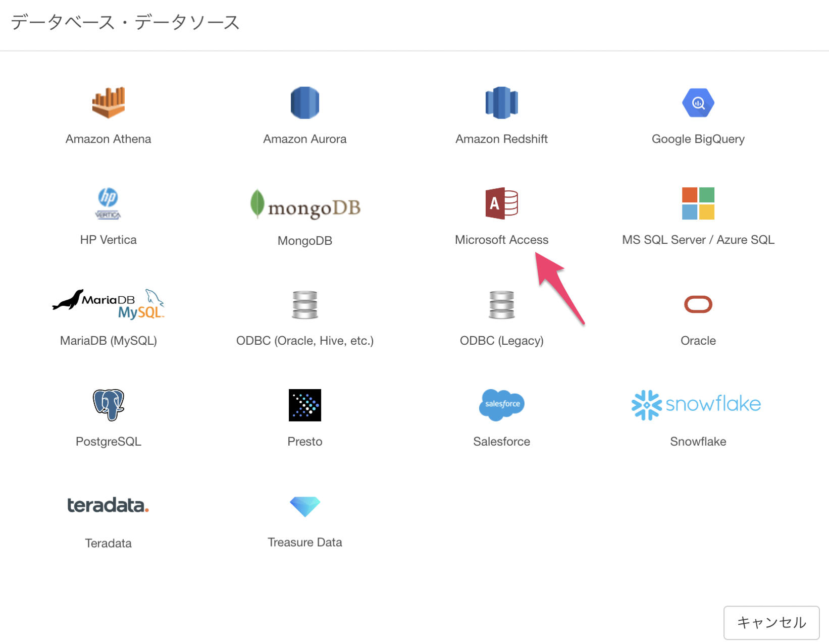Select the HP Vertica logo
The width and height of the screenshot is (829, 644).
coord(108,203)
